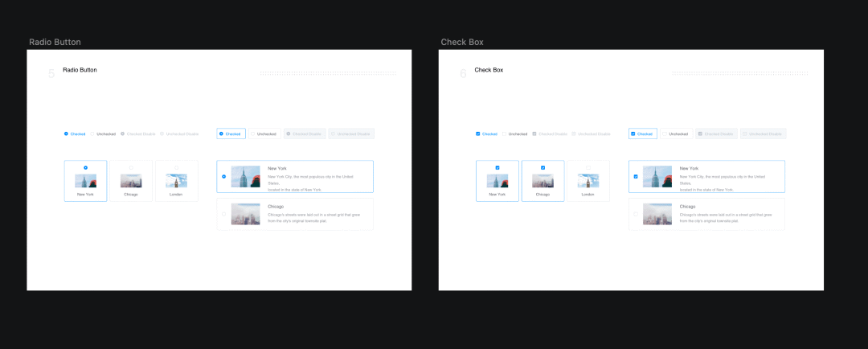This screenshot has height=349, width=868.
Task: Click London thumbnail in small checkbox card
Action: tap(588, 181)
